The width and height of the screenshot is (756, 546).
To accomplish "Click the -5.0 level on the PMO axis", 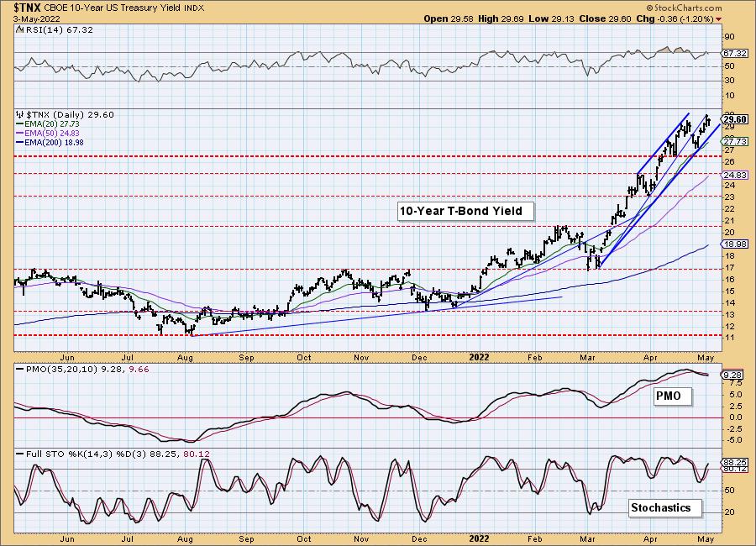I will (x=734, y=440).
